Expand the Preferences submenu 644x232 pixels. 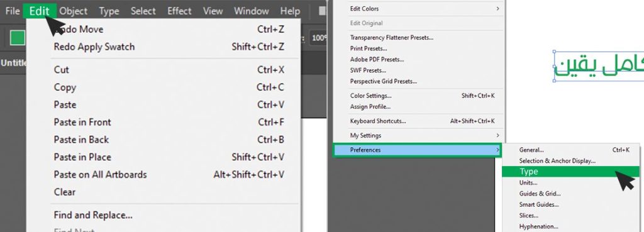tap(418, 150)
